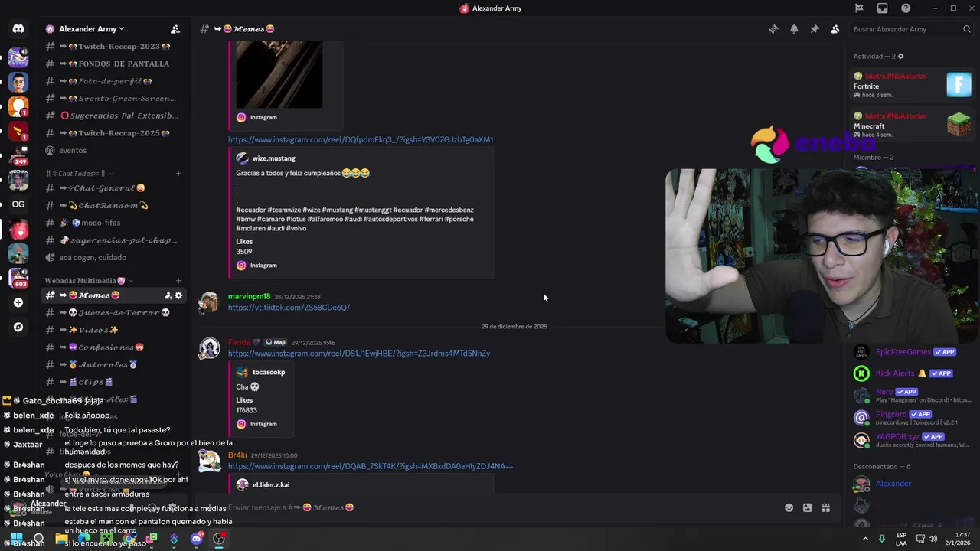Open Chat-General channel
Viewport: 980px width, 551px height.
coord(113,188)
